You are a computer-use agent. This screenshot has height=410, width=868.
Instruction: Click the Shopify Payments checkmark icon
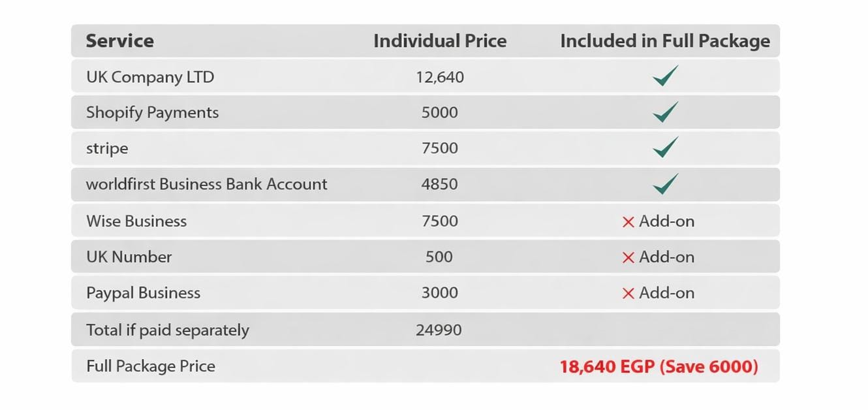pos(665,112)
